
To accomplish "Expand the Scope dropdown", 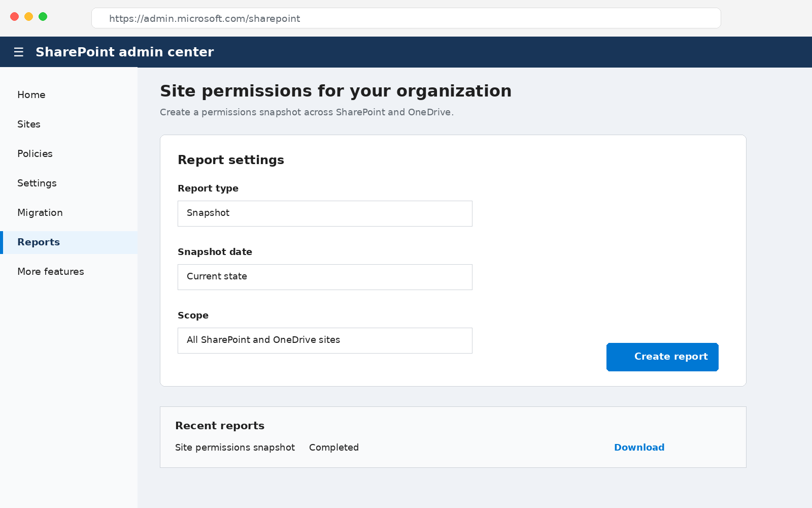I will tap(325, 340).
